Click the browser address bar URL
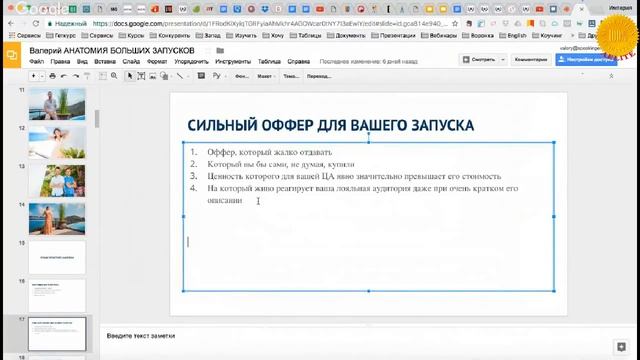The image size is (640, 360). coord(271,24)
